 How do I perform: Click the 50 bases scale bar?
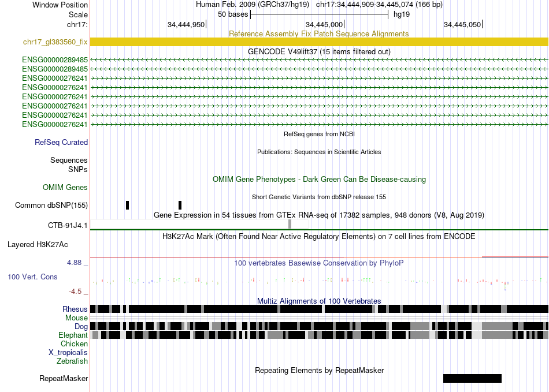320,14
